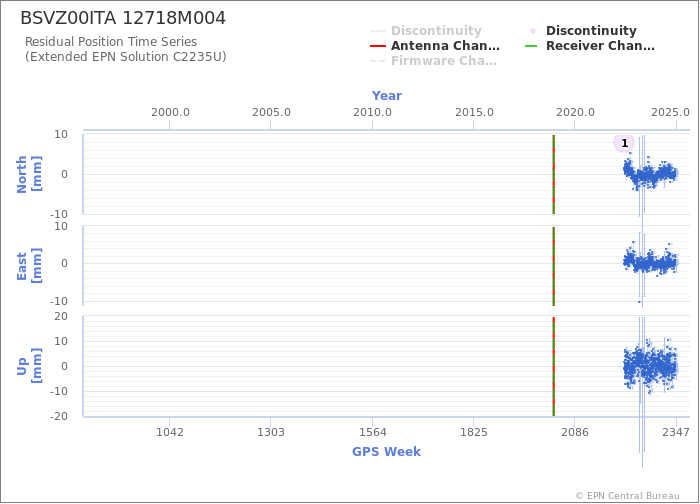The height and width of the screenshot is (504, 700).
Task: Click the antenna/receiver change line in East plot
Action: pyautogui.click(x=554, y=266)
